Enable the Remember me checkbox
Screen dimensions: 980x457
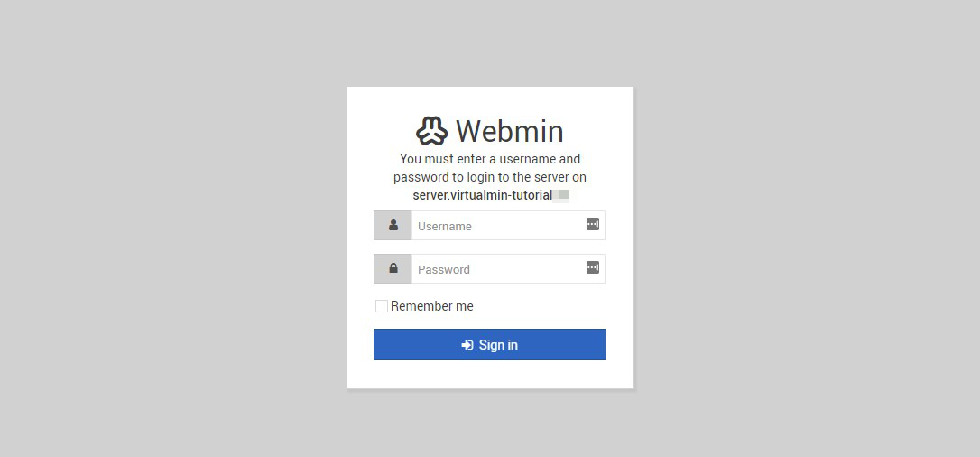coord(381,305)
